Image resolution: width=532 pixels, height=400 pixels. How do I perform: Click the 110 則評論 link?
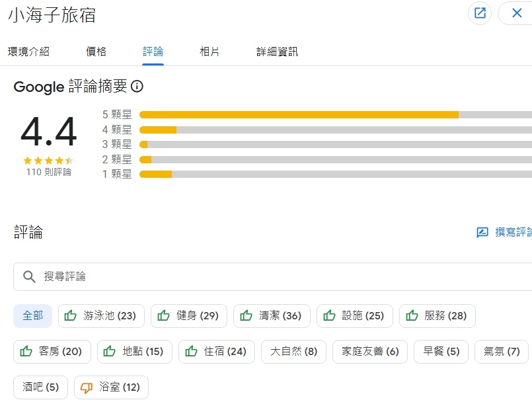pos(48,172)
